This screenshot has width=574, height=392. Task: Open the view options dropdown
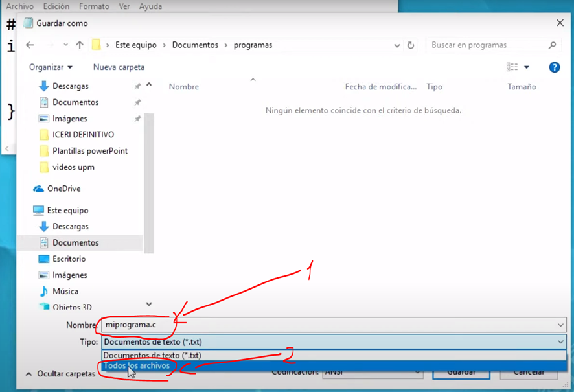tap(526, 67)
